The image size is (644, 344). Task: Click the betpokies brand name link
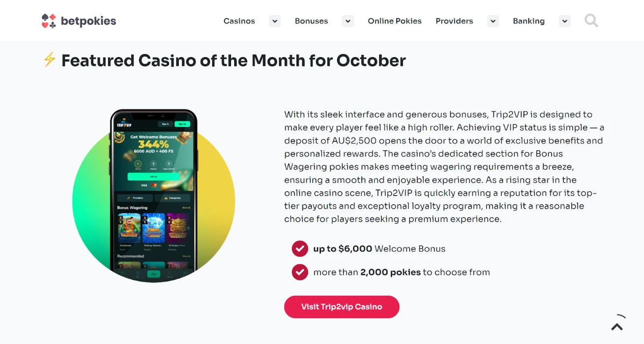pyautogui.click(x=88, y=21)
